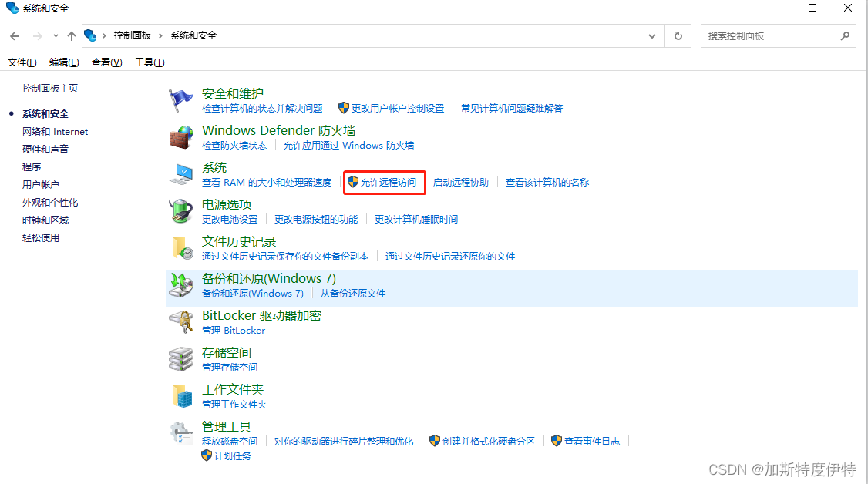Screen dimensions: 868x484
Task: Click 通过文件历史记录还原你的文件
Action: click(x=450, y=257)
